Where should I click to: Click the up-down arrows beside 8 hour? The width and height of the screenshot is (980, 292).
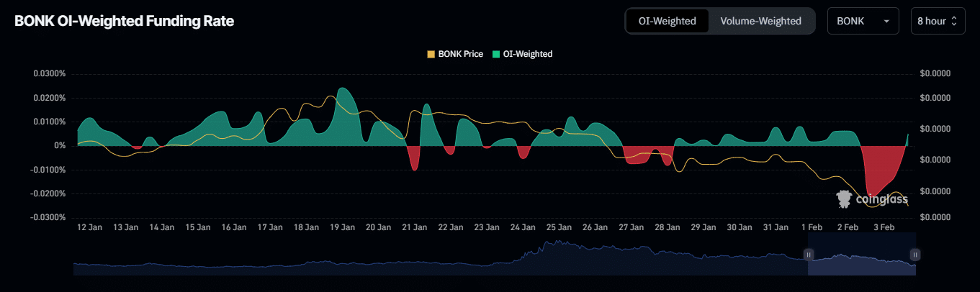(954, 22)
